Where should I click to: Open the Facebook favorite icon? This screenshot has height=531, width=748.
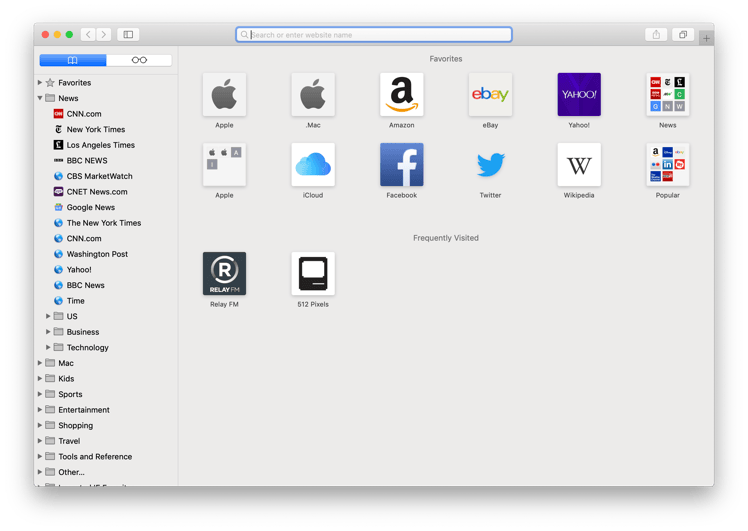402,165
